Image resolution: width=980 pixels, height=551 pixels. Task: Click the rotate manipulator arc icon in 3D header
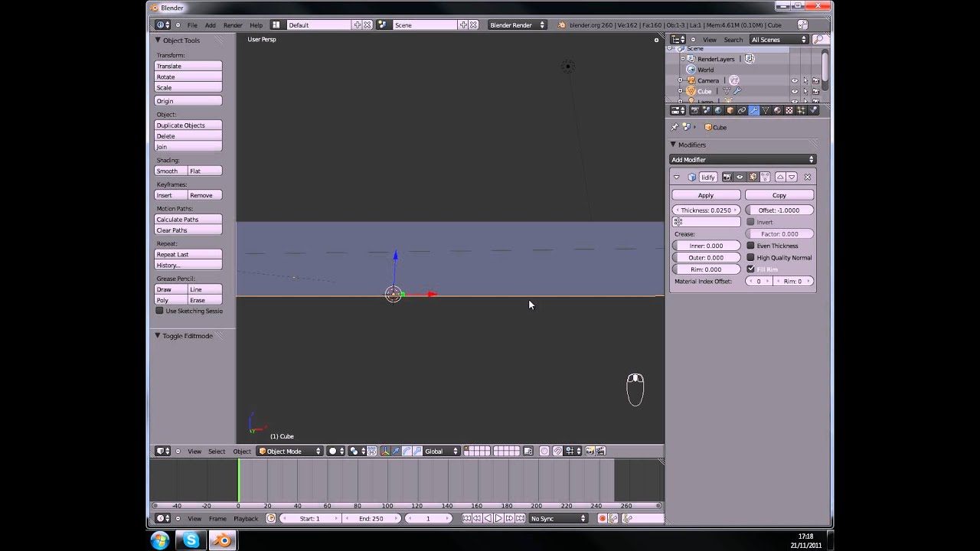coord(407,451)
